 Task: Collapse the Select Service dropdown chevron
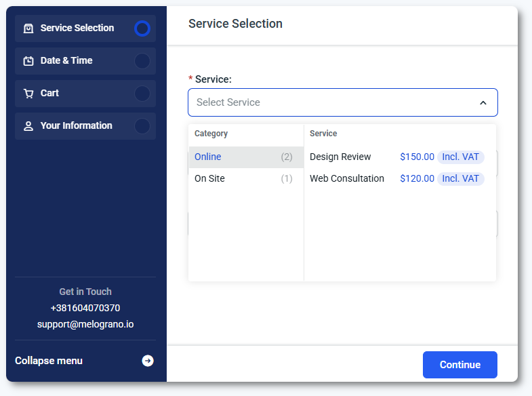pyautogui.click(x=483, y=103)
